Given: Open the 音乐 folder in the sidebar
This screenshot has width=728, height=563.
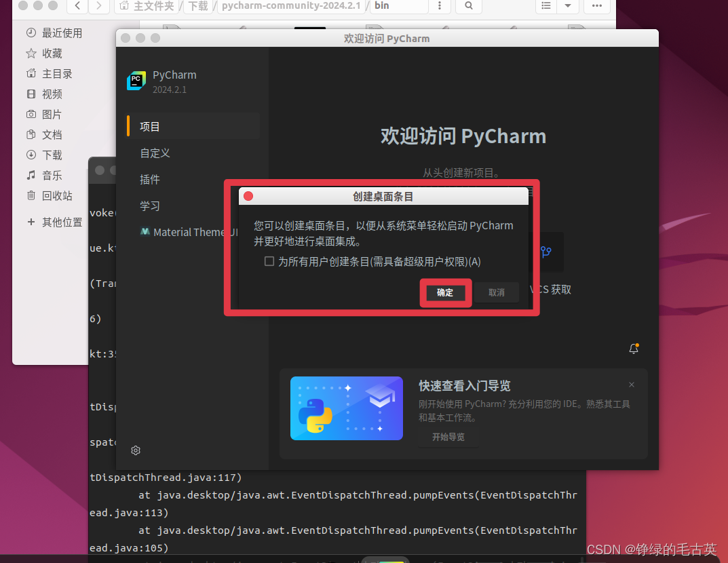Looking at the screenshot, I should (x=45, y=176).
